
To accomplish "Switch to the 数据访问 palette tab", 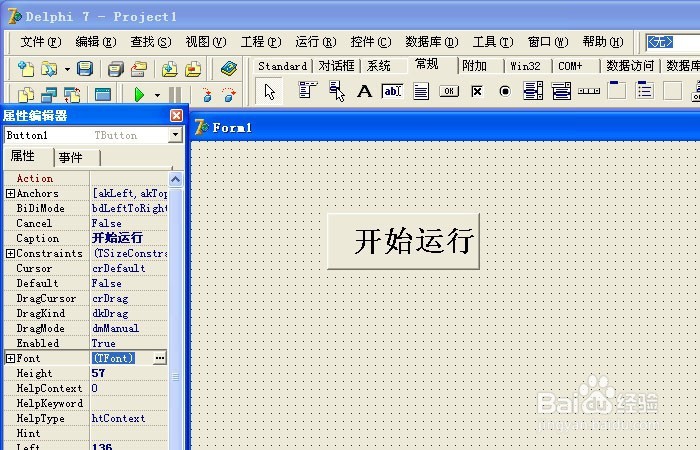I will pos(629,66).
